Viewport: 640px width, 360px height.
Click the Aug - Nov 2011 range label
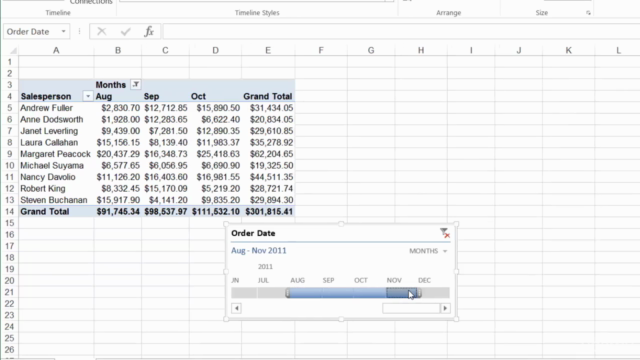(x=259, y=251)
